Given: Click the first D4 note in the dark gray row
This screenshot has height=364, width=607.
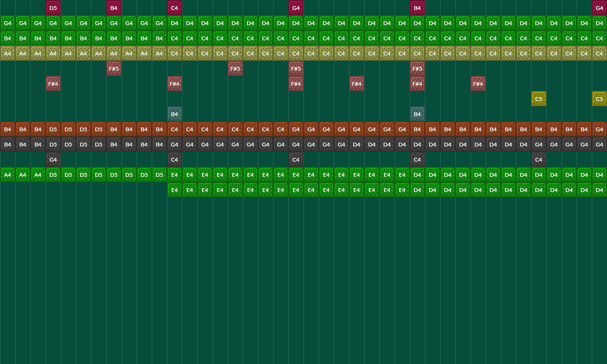Looking at the screenshot, I should tap(357, 144).
